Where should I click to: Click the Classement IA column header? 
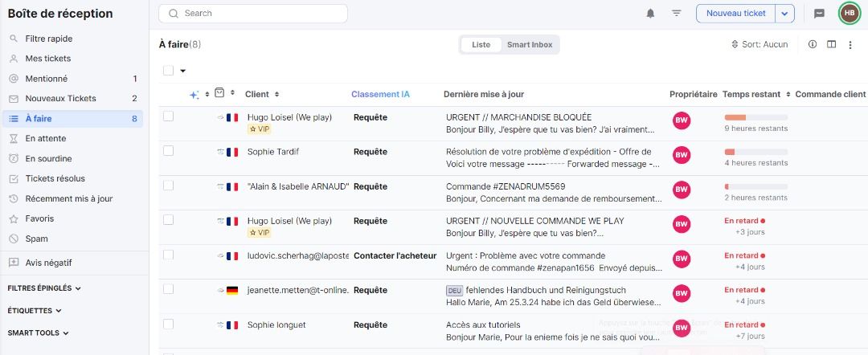click(380, 94)
